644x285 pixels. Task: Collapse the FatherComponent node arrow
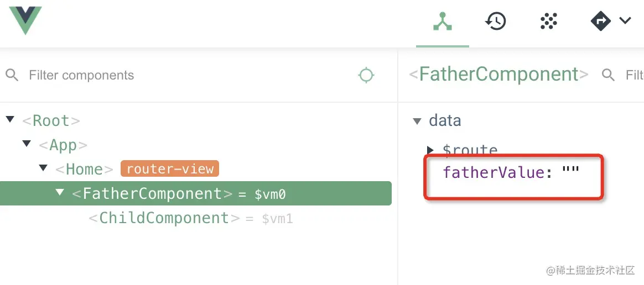pyautogui.click(x=60, y=192)
